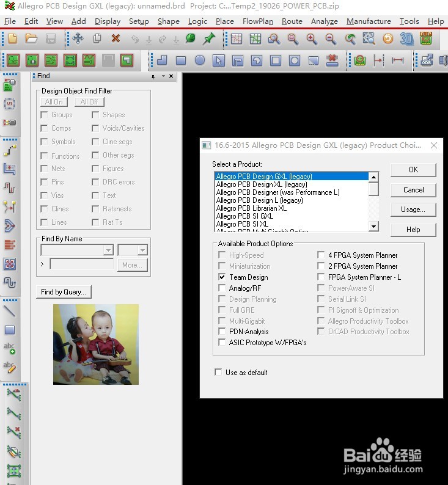This screenshot has height=485, width=448.
Task: Click the children photo thumbnail
Action: coord(96,345)
